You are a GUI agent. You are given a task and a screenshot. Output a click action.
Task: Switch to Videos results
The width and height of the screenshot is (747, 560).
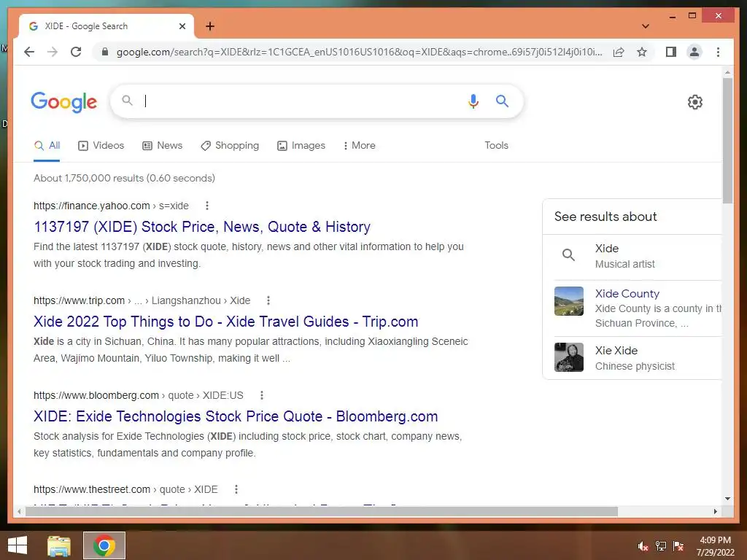point(101,146)
